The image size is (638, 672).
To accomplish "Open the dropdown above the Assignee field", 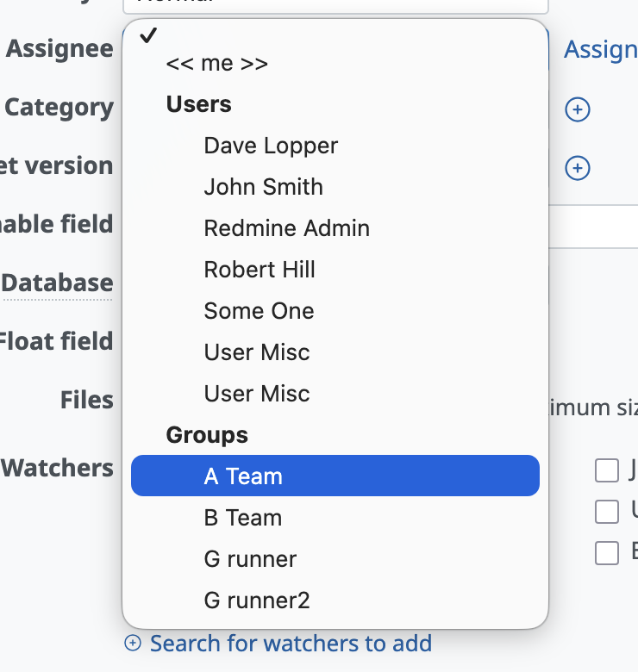I will 335,5.
